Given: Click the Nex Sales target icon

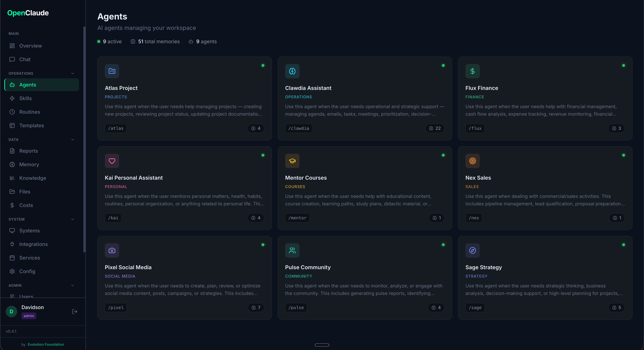Looking at the screenshot, I should [x=472, y=161].
